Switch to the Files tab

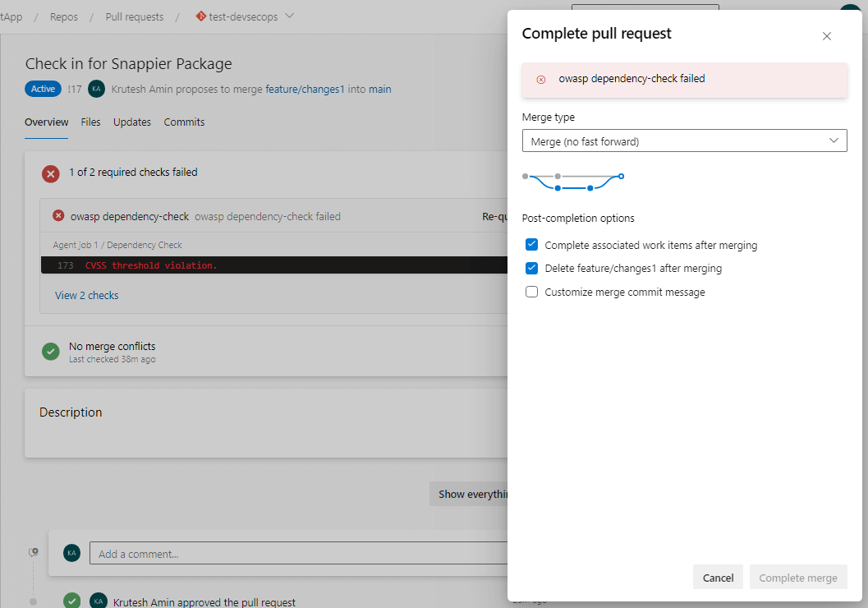[90, 122]
